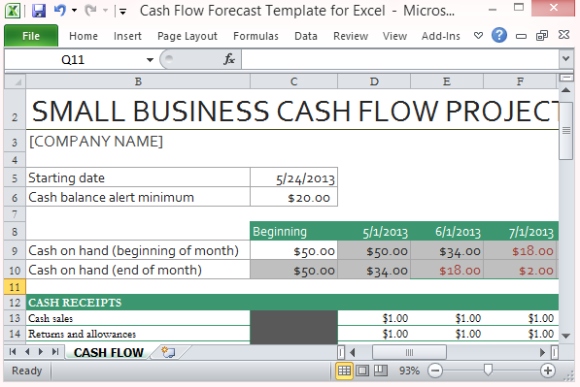Select column C header
The height and width of the screenshot is (387, 580).
pyautogui.click(x=294, y=81)
